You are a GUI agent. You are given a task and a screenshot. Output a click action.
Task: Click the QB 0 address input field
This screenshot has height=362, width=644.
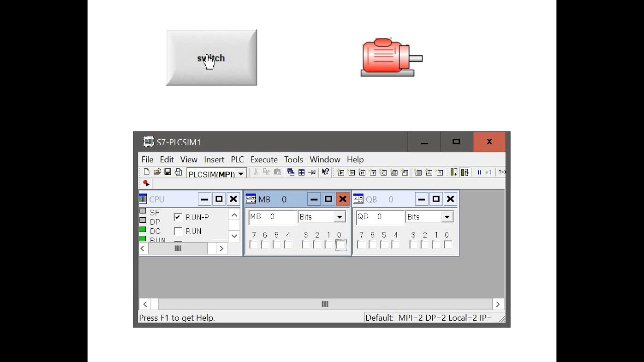(x=380, y=217)
